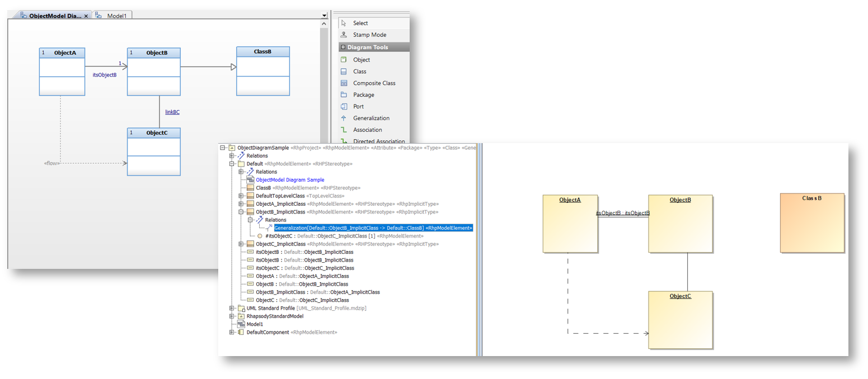
Task: Select the Package tool
Action: (x=364, y=94)
